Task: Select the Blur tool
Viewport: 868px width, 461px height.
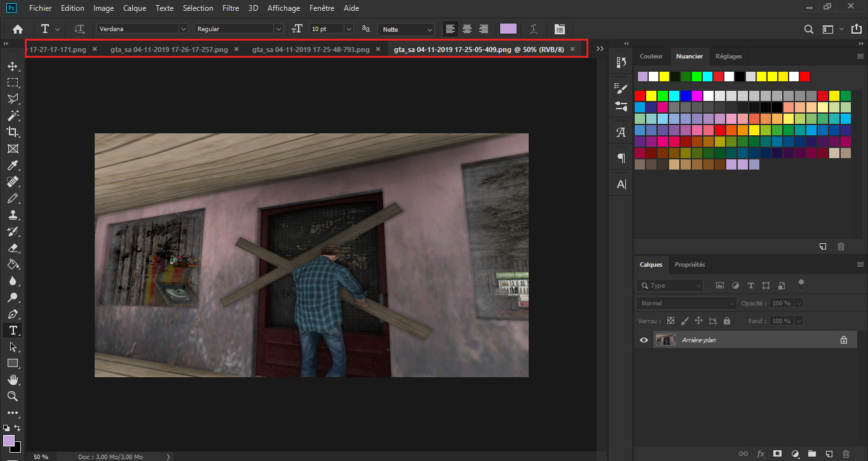Action: 12,281
